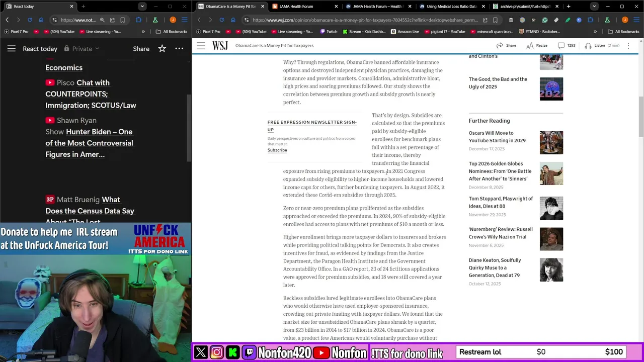Screen dimensions: 644x362
Task: Open The Good, the Bad and Ugly of 2025
Action: [498, 83]
